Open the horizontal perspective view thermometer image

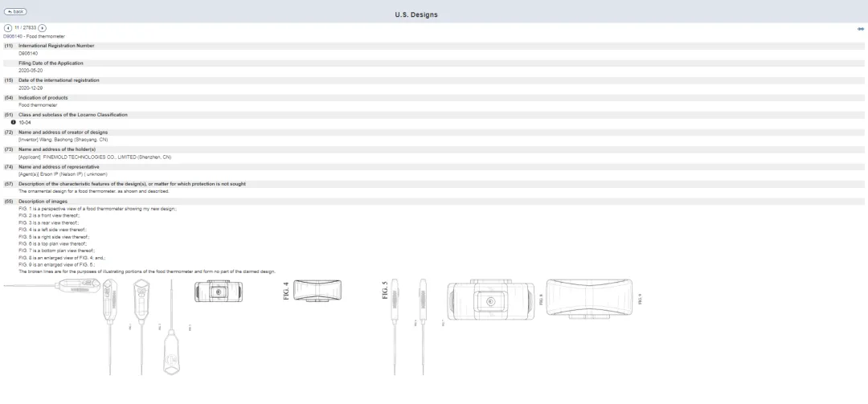pos(51,286)
